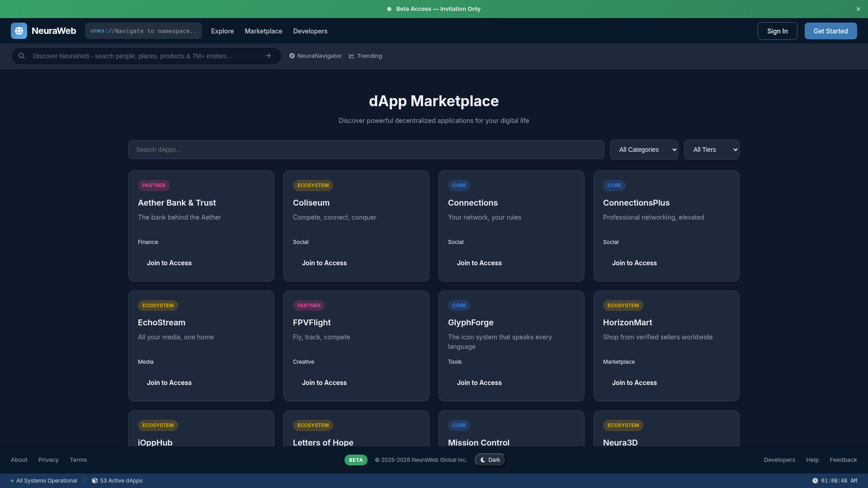Image resolution: width=868 pixels, height=488 pixels.
Task: Join to Access ConnectionsPlus
Action: (x=634, y=263)
